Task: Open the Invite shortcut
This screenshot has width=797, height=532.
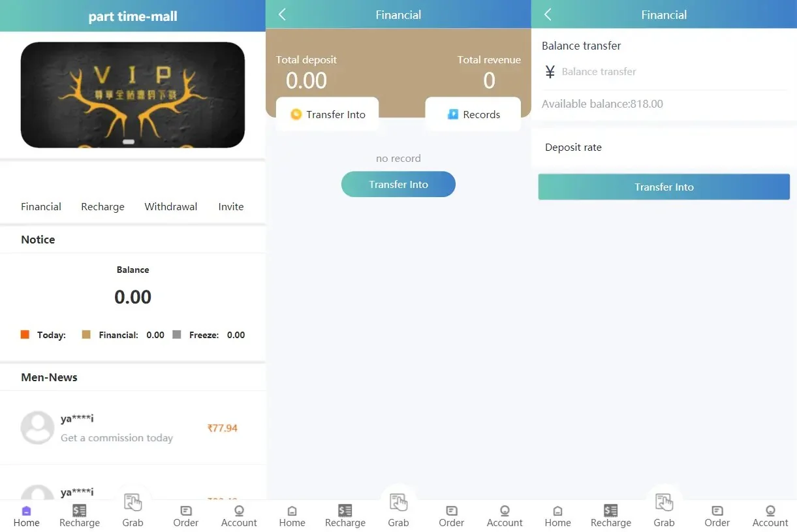Action: pos(231,206)
